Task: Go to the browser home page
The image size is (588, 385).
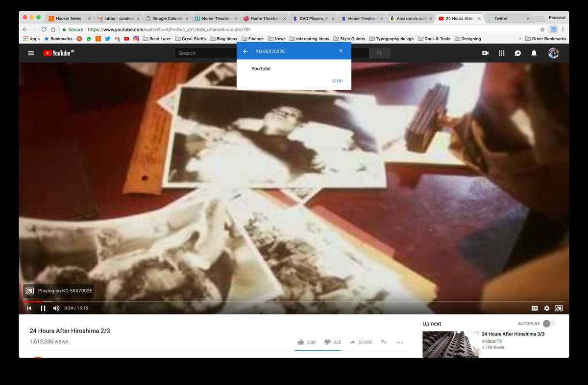Action: [53, 29]
